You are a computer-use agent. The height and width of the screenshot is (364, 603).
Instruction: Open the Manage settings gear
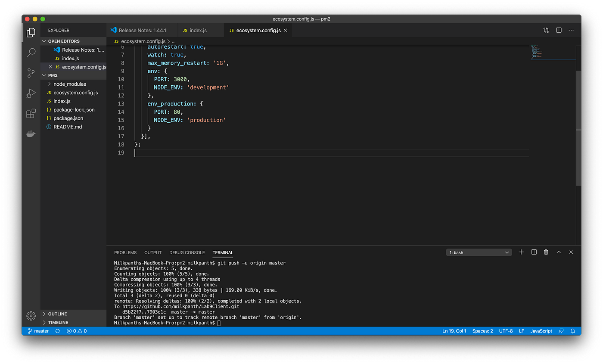pos(31,316)
